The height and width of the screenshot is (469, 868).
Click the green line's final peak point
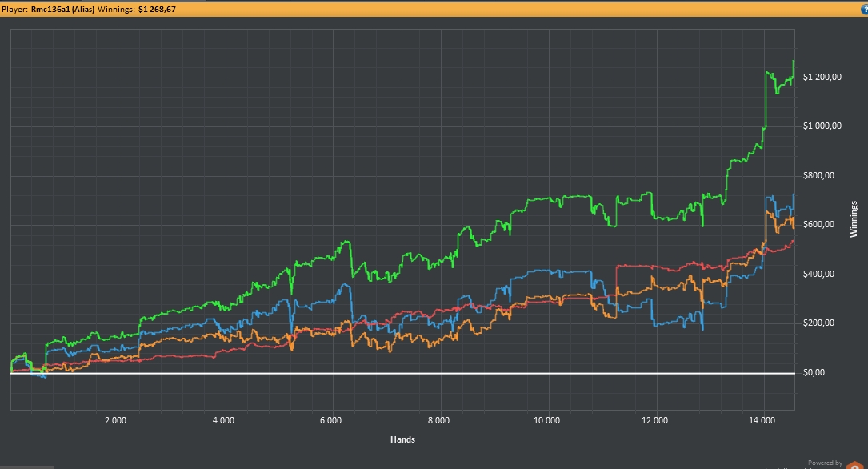coord(793,61)
